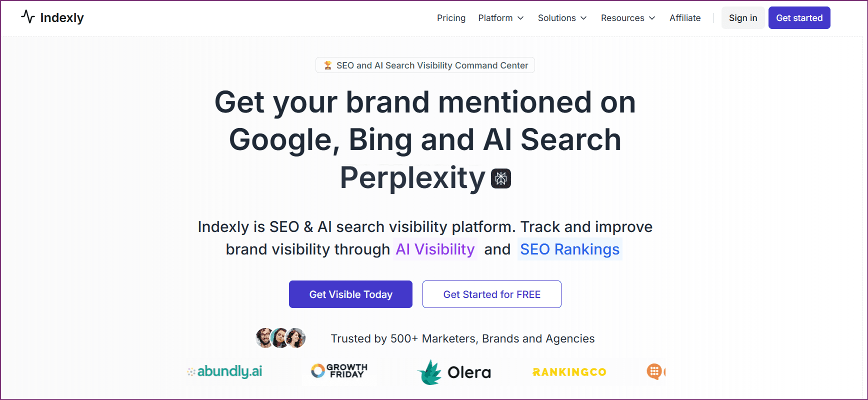The image size is (868, 400).
Task: Click the Perplexity icon beside the headline
Action: [x=500, y=178]
